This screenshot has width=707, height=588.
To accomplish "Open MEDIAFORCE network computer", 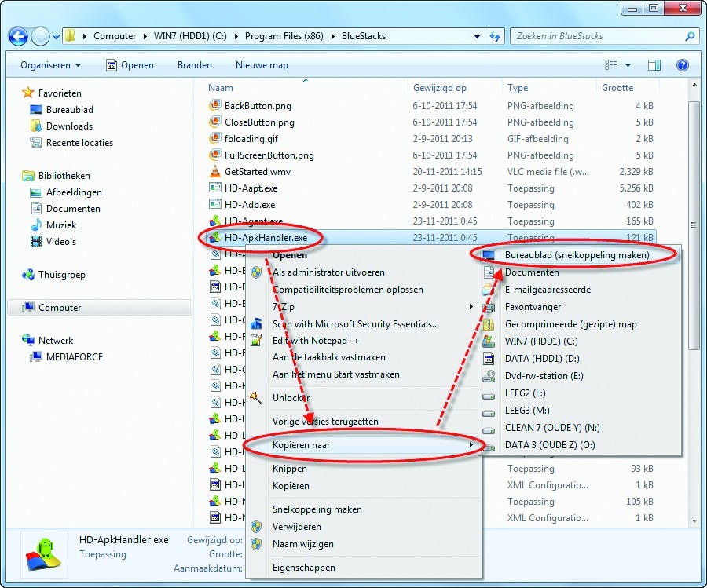I will click(x=75, y=357).
